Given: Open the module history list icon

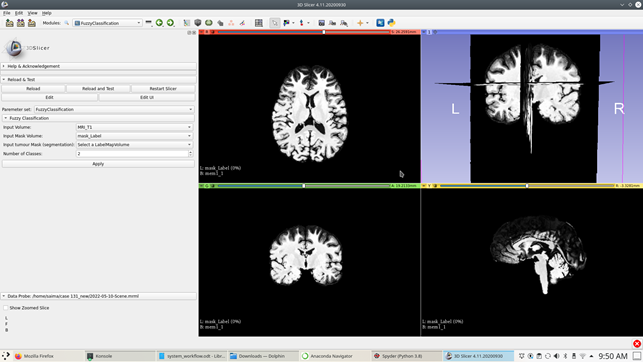Looking at the screenshot, I should 148,23.
